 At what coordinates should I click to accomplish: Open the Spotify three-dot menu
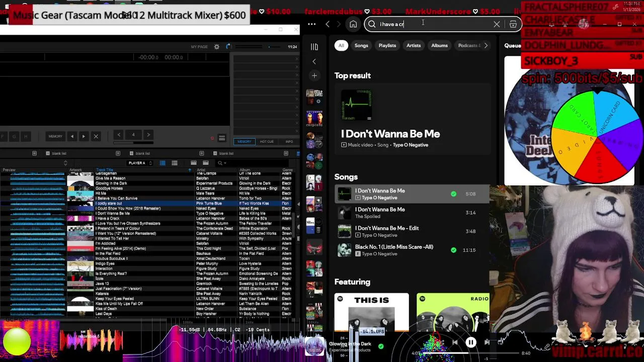(311, 24)
